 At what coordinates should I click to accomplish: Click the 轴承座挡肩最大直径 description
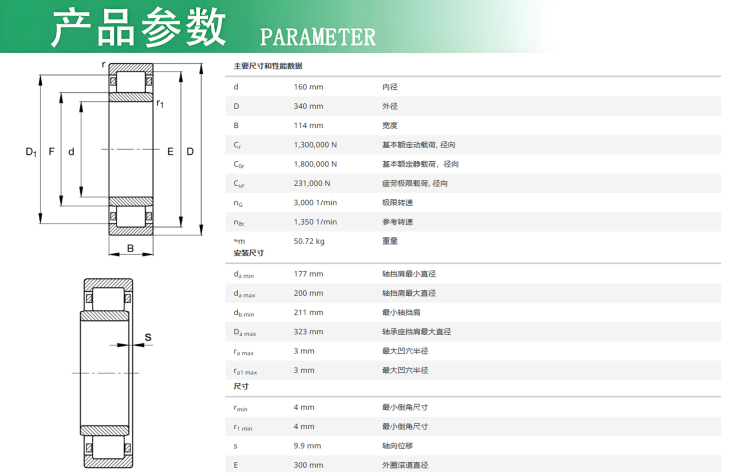pyautogui.click(x=416, y=332)
